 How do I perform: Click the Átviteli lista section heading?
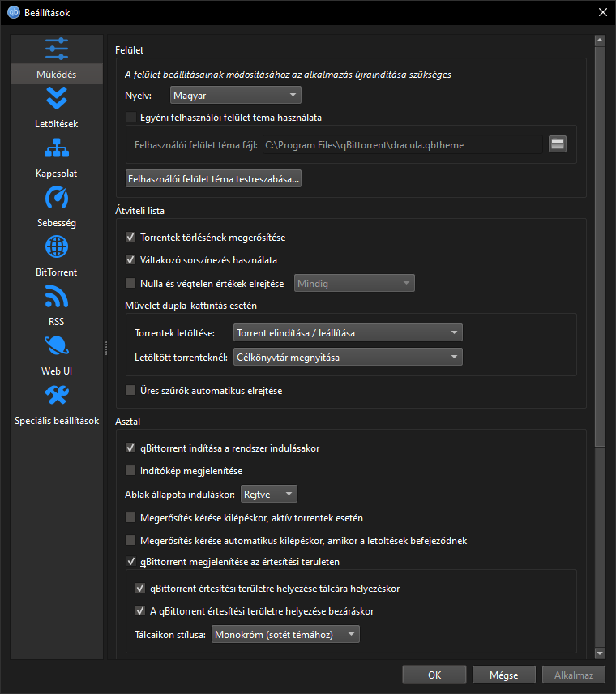140,211
